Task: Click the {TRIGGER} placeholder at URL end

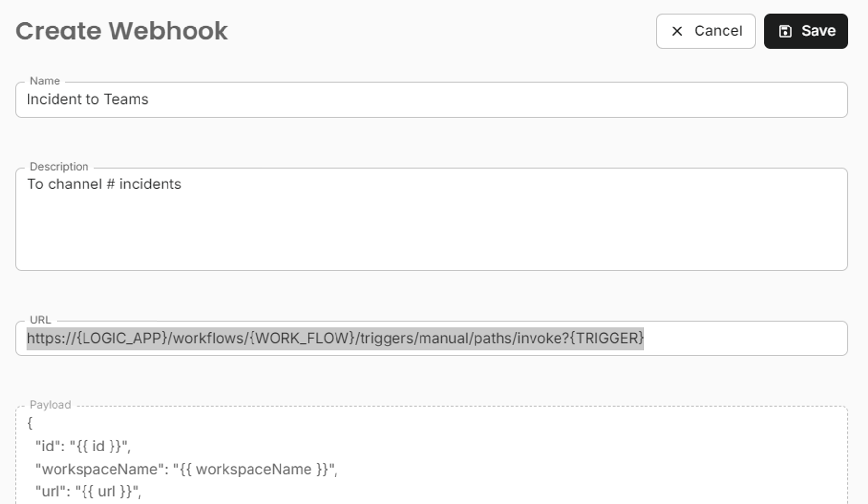Action: coord(607,338)
